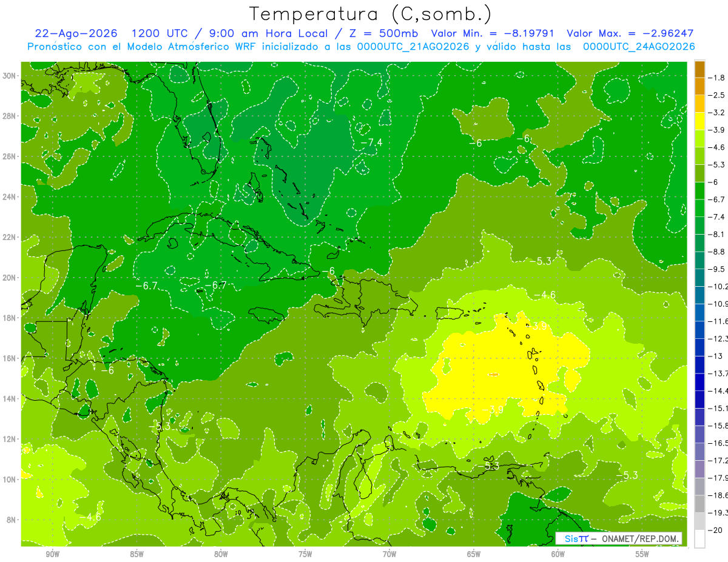Click the '-7.4' contour label on the map
Viewport: 728px width, 562px height.
371,142
